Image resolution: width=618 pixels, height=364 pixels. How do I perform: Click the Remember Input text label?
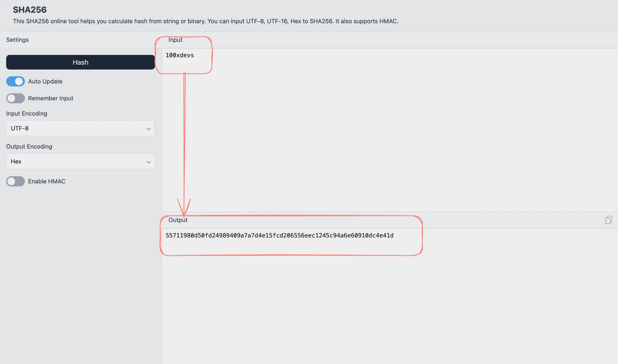[51, 98]
